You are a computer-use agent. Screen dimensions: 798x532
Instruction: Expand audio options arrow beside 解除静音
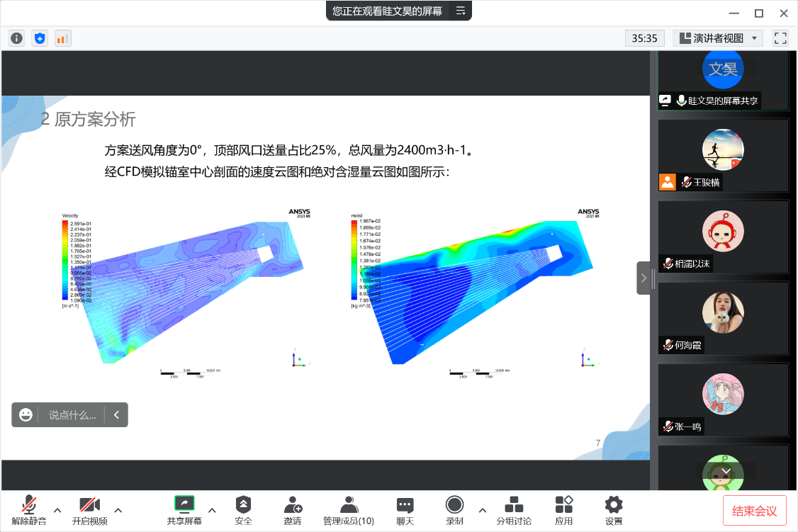pyautogui.click(x=58, y=509)
